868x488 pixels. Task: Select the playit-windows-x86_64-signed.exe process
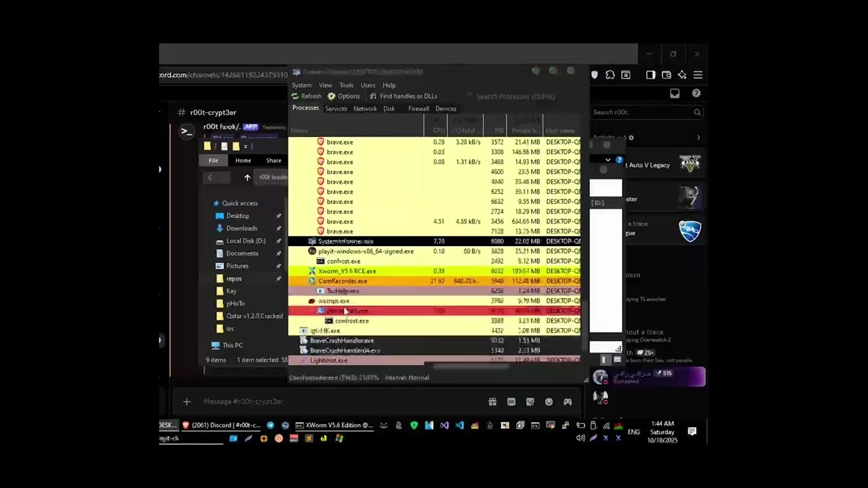(x=435, y=251)
